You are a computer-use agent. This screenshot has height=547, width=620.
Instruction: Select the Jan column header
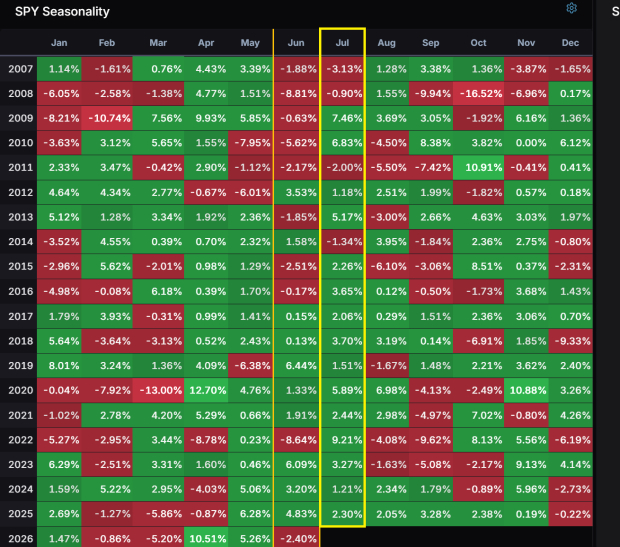(x=59, y=43)
